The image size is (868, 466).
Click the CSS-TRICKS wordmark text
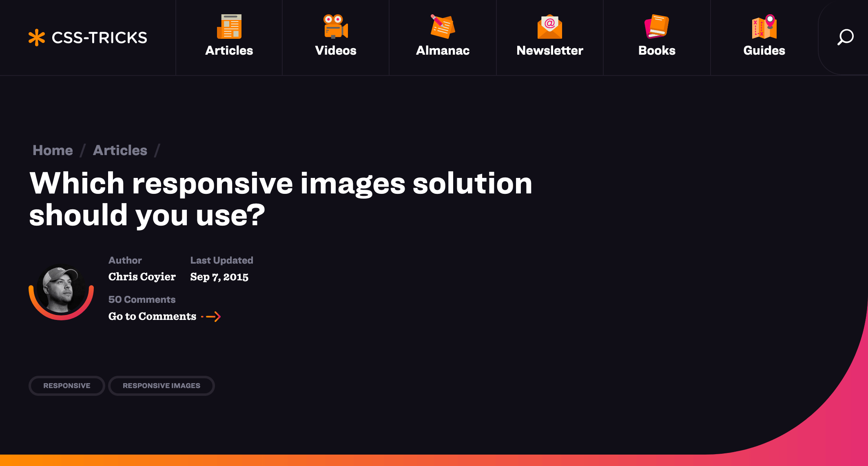[x=99, y=38]
